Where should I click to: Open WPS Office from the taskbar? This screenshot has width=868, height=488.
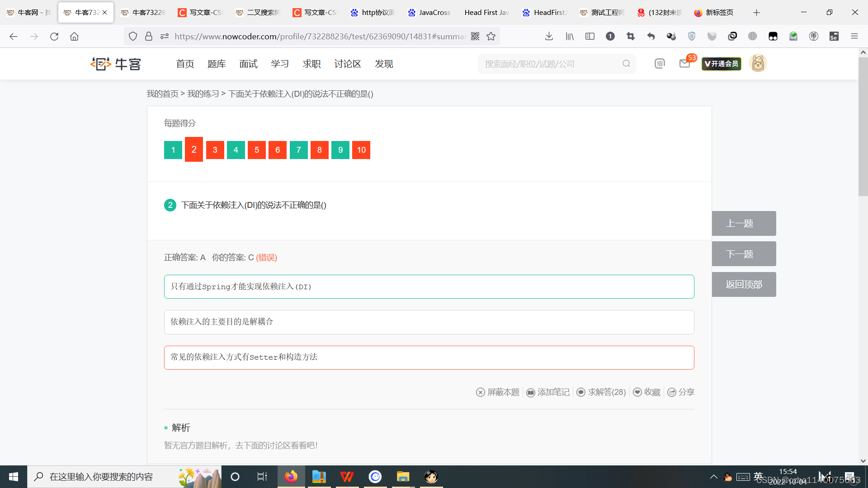(x=347, y=477)
